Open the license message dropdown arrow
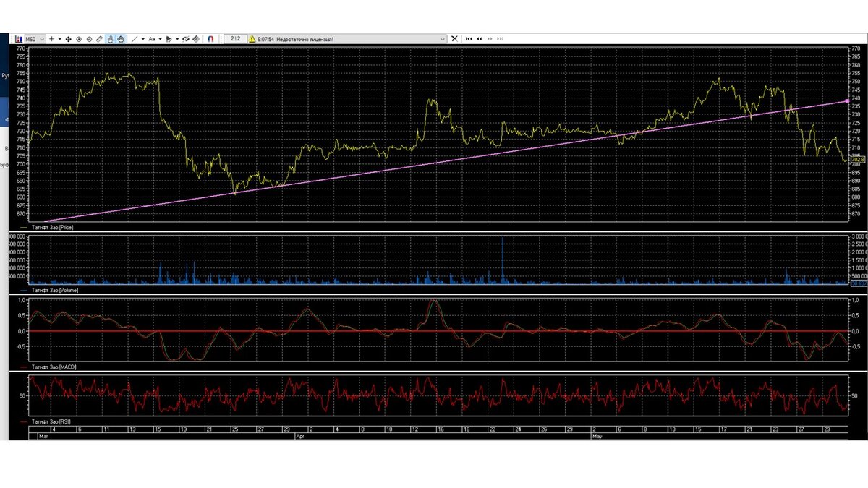Screen dimensions: 868x488 tap(443, 39)
